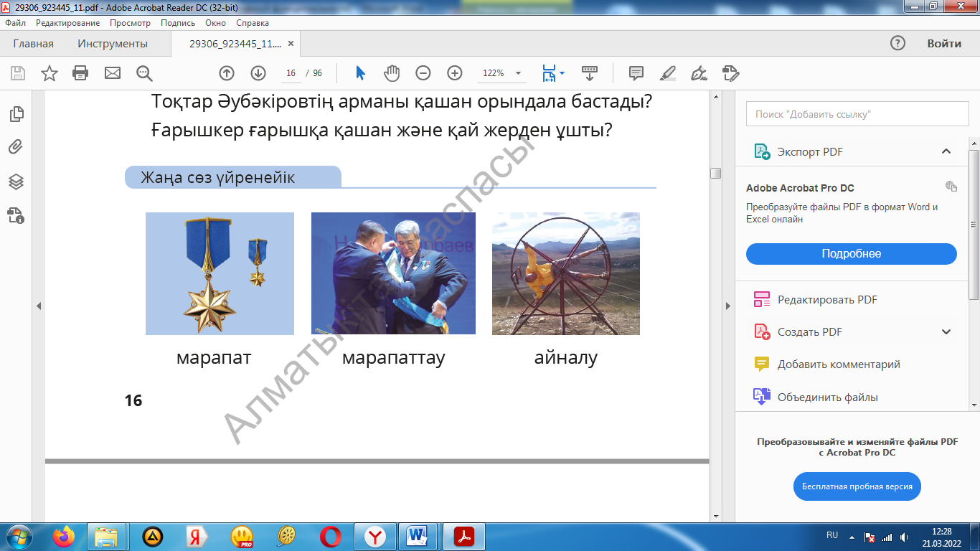This screenshot has width=980, height=551.
Task: Click the stamp tool icon
Action: (730, 73)
